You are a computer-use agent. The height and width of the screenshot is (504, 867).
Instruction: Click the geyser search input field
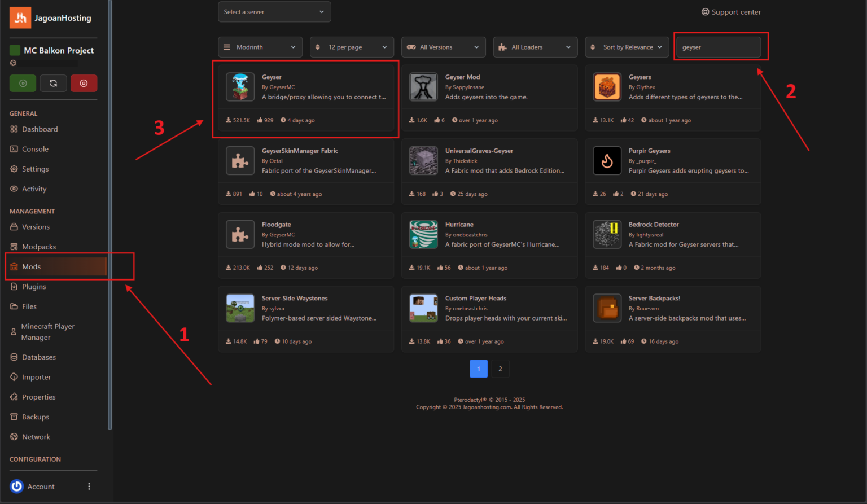coord(718,47)
